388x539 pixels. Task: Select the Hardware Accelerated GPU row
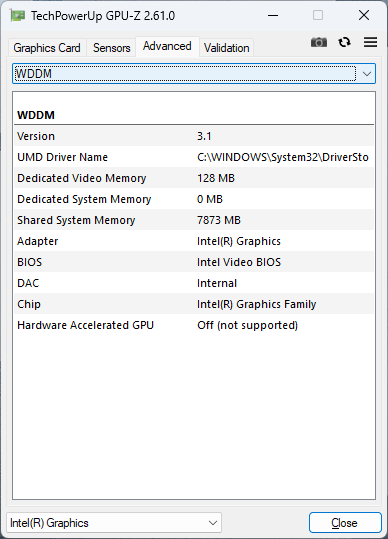[x=194, y=325]
